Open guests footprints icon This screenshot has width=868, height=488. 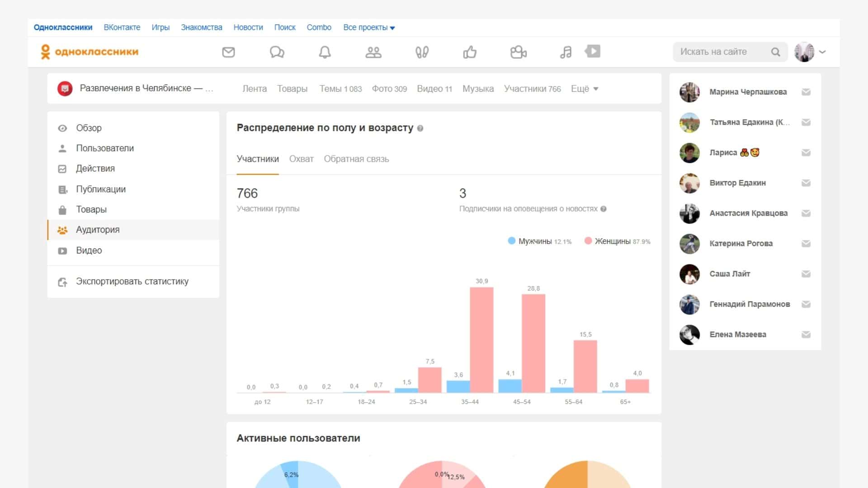[x=422, y=52]
